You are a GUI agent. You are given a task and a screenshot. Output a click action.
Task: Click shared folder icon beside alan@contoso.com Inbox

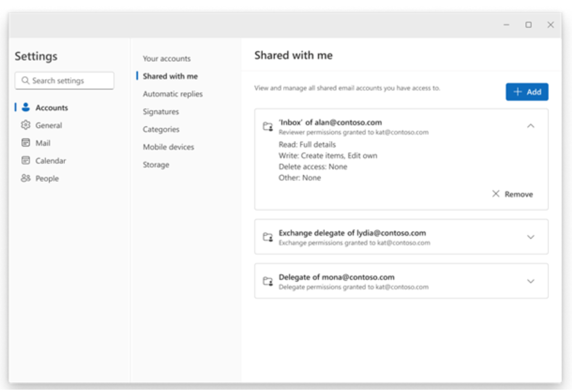click(268, 126)
